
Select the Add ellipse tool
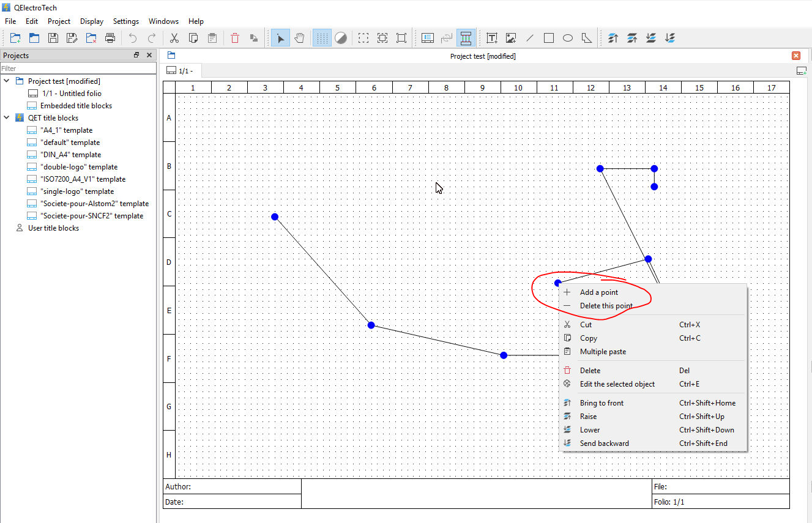tap(568, 38)
